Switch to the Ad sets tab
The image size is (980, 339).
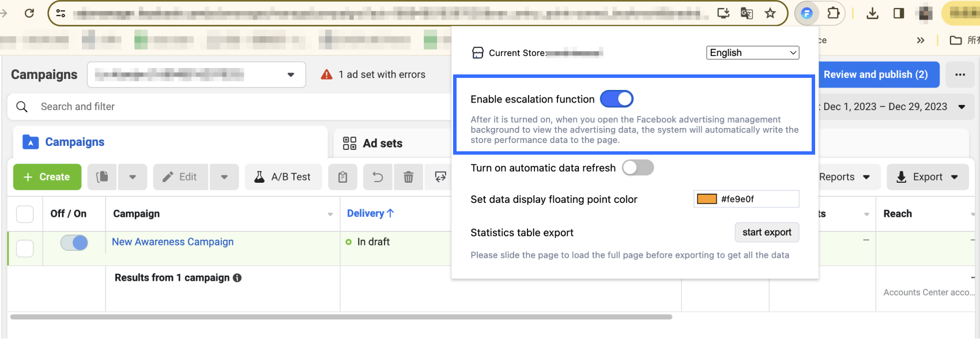[373, 144]
